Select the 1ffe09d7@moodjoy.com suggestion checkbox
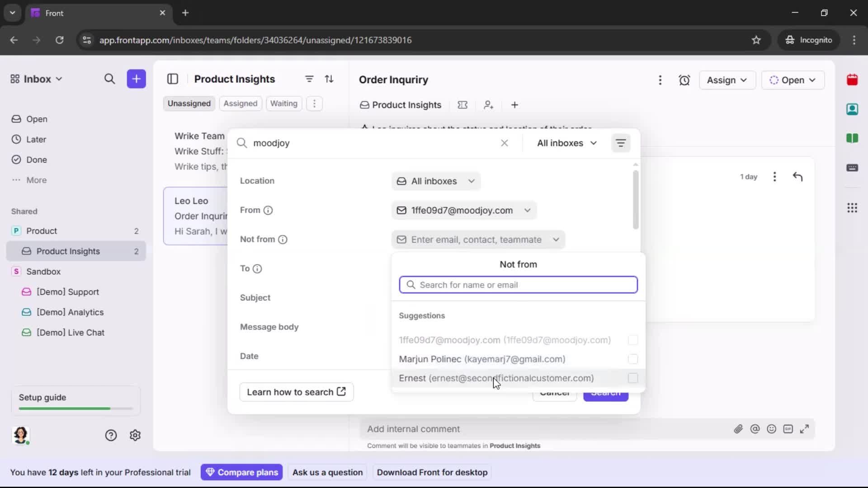Screen dimensions: 868x488 pos(632,340)
